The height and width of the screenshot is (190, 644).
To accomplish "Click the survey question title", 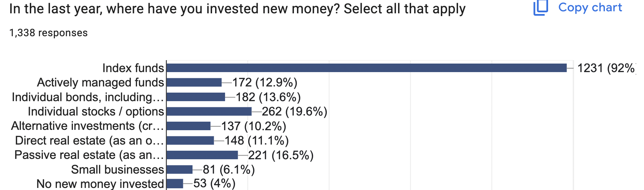I will click(237, 9).
